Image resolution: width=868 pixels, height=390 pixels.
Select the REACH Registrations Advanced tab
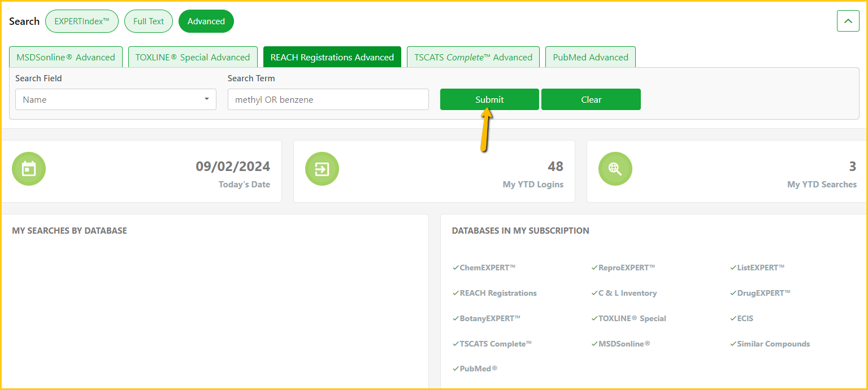point(332,57)
